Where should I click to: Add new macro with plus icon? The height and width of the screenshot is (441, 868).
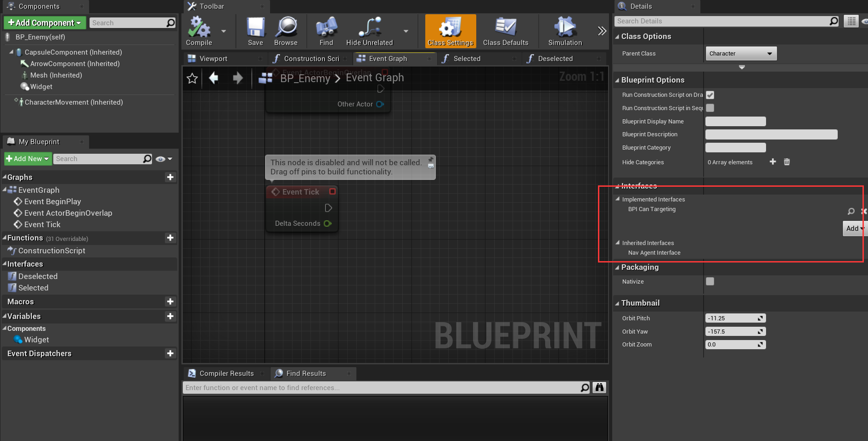[x=170, y=301]
